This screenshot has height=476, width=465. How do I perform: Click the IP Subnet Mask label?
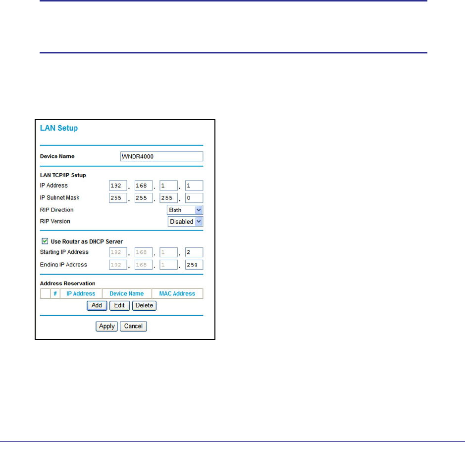click(59, 197)
